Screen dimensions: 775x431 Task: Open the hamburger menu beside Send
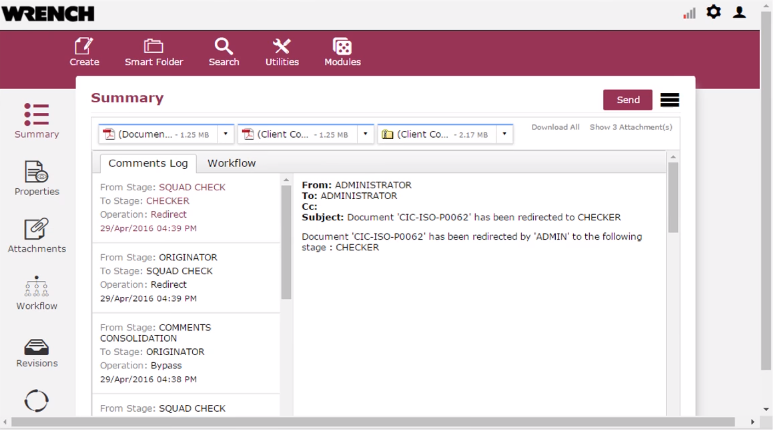pyautogui.click(x=670, y=100)
